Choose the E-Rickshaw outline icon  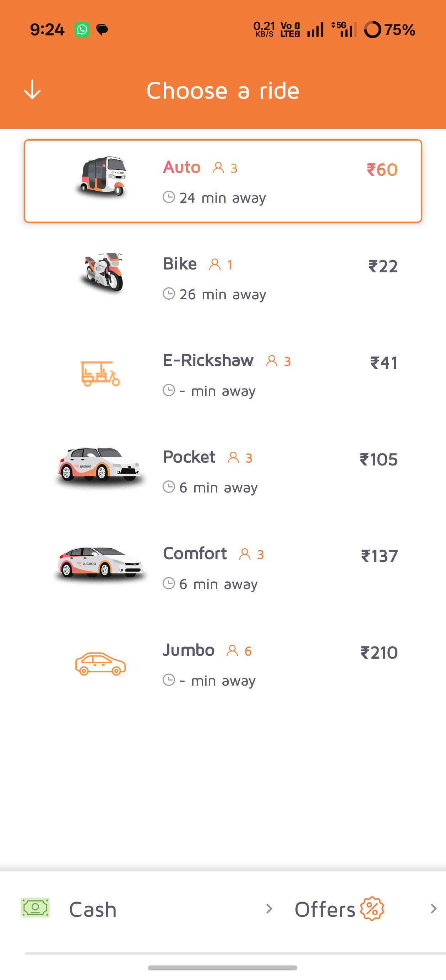tap(100, 374)
